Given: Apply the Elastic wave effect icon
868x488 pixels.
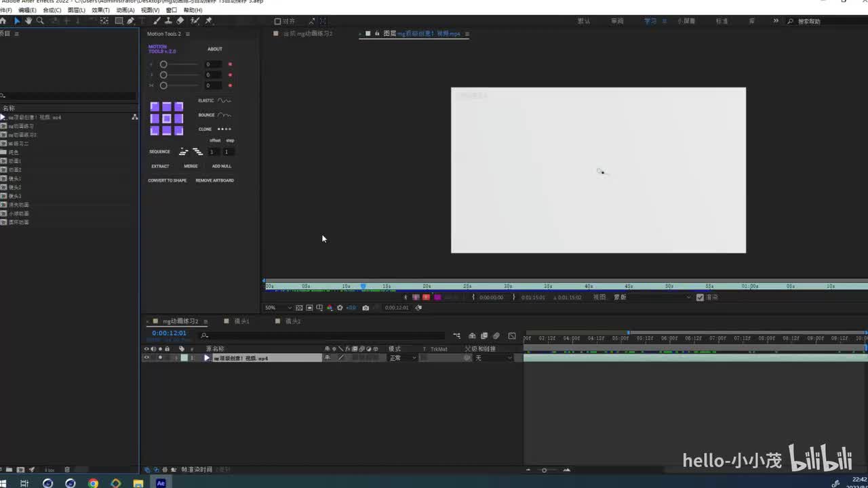Looking at the screenshot, I should point(224,100).
